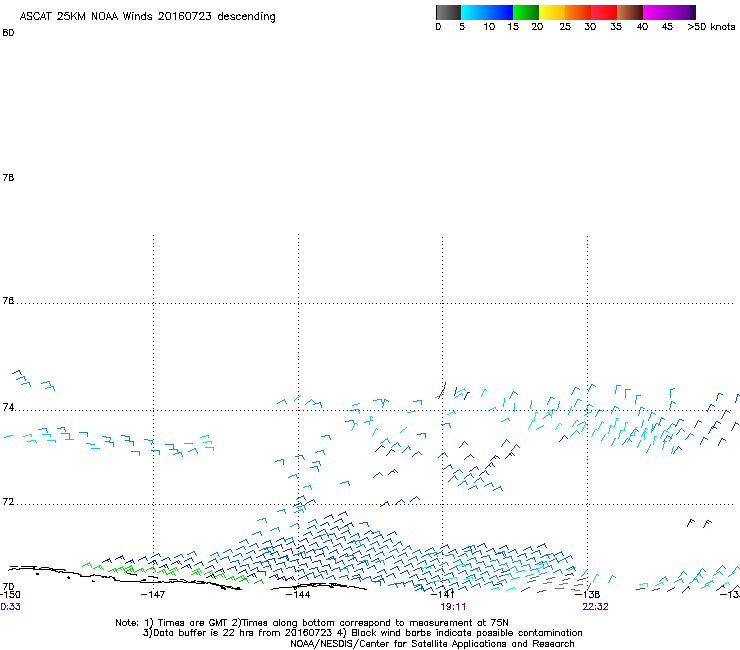The height and width of the screenshot is (650, 740).
Task: Pick the orange 25-30 knots legend segment
Action: [578, 12]
